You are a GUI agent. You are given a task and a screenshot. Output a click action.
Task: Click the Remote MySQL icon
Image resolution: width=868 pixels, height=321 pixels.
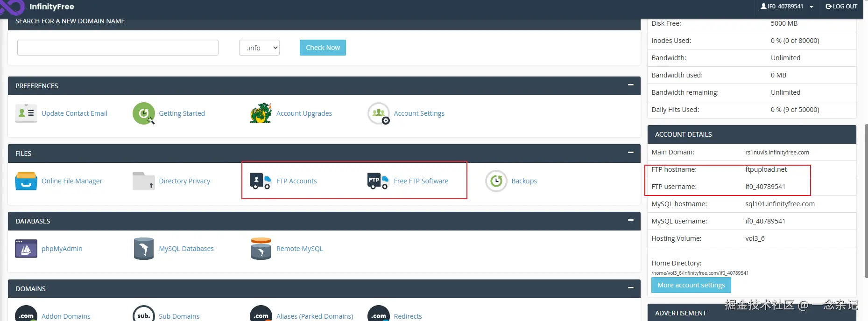click(261, 249)
